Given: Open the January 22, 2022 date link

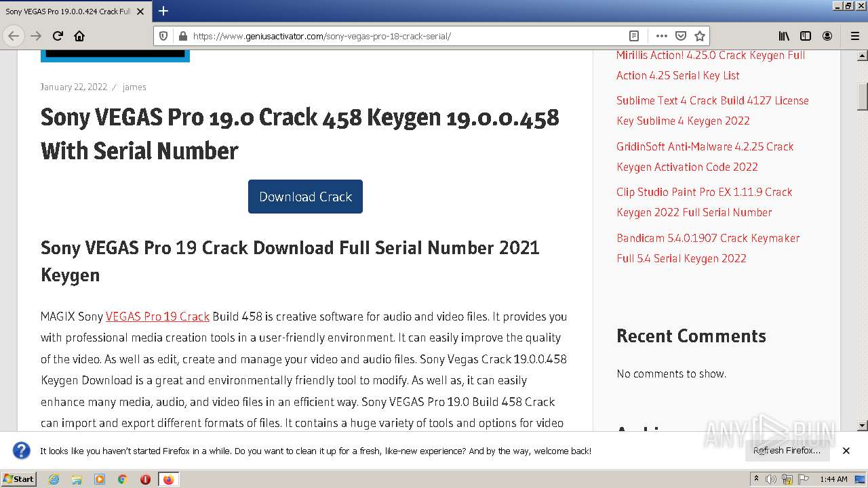Looking at the screenshot, I should 74,87.
